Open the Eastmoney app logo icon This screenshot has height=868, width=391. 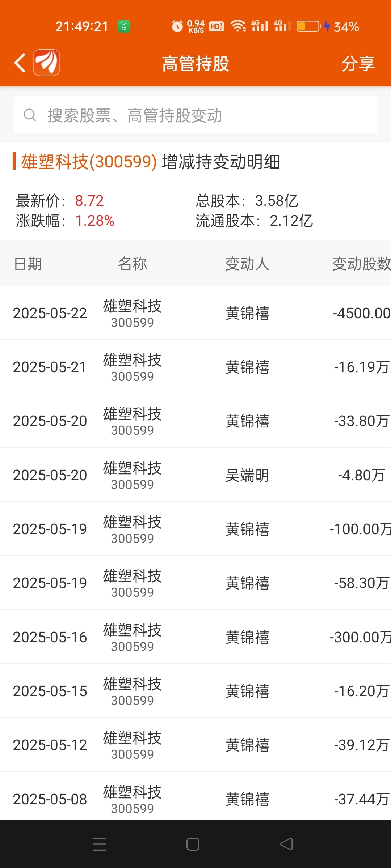[x=47, y=63]
